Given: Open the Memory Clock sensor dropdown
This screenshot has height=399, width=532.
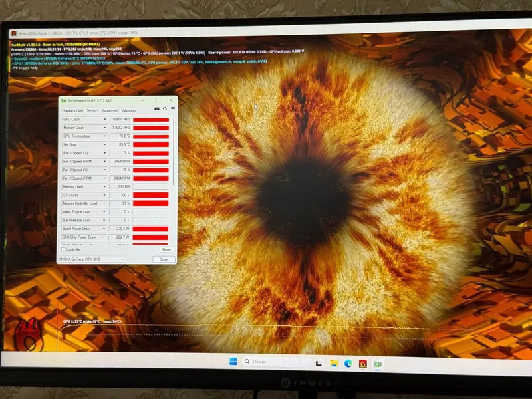Looking at the screenshot, I should pyautogui.click(x=104, y=128).
